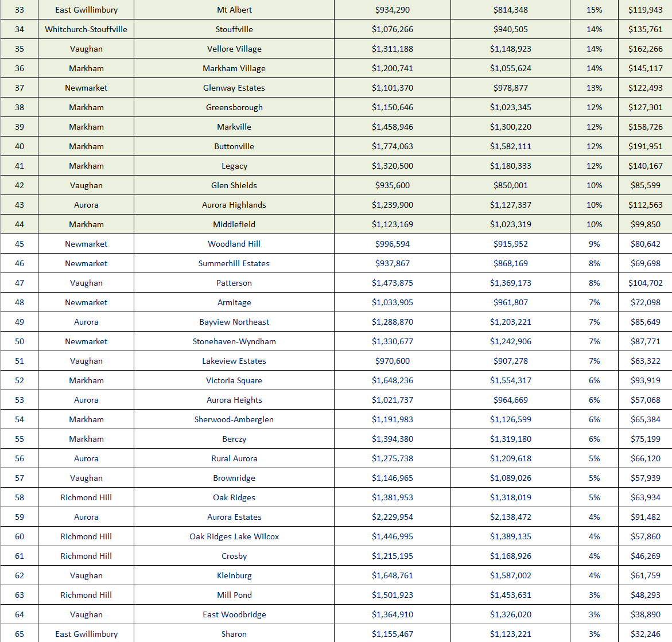672x642 pixels.
Task: Select the $162,266 difference cell
Action: pos(645,49)
